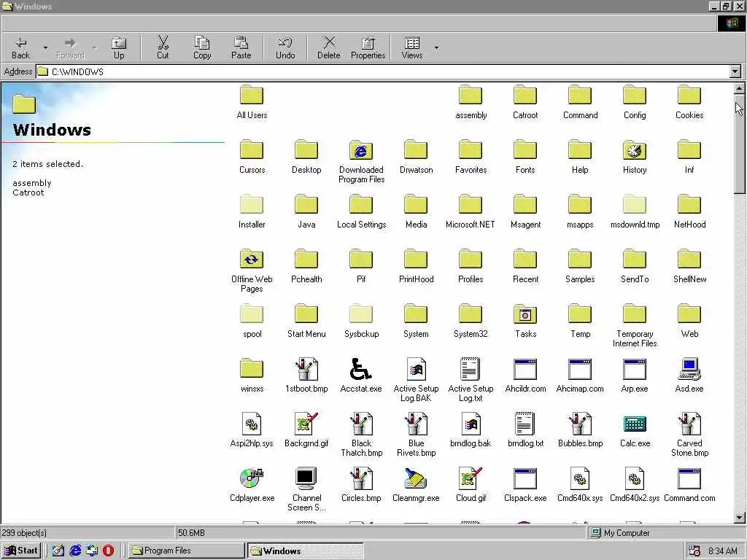Select Active Setup Log.BAK file

tap(416, 381)
